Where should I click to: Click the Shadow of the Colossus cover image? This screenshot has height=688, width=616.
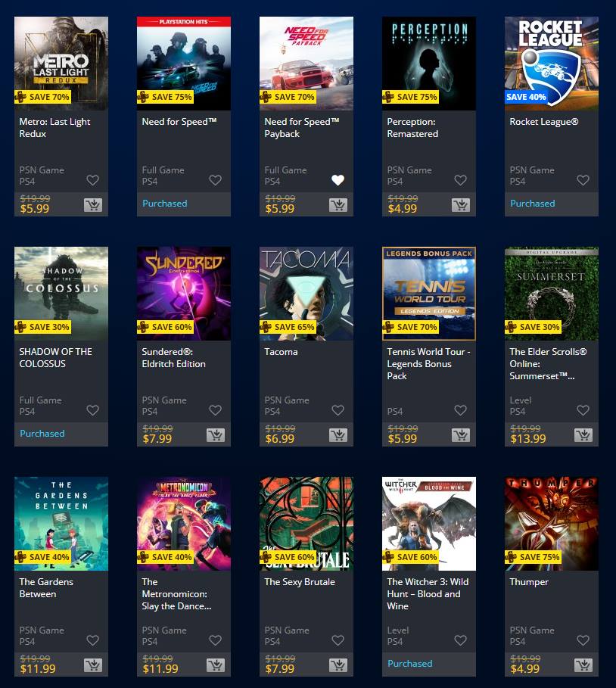click(x=61, y=294)
